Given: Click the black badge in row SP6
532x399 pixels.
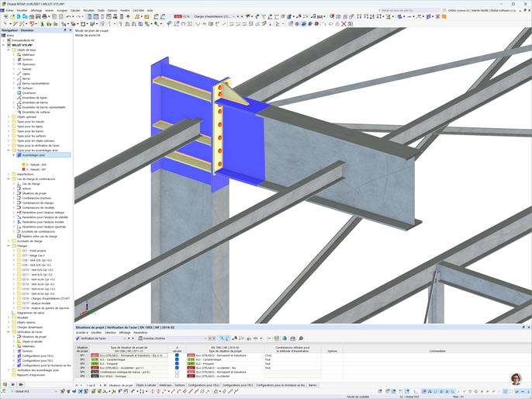Looking at the screenshot, I should tap(95, 376).
